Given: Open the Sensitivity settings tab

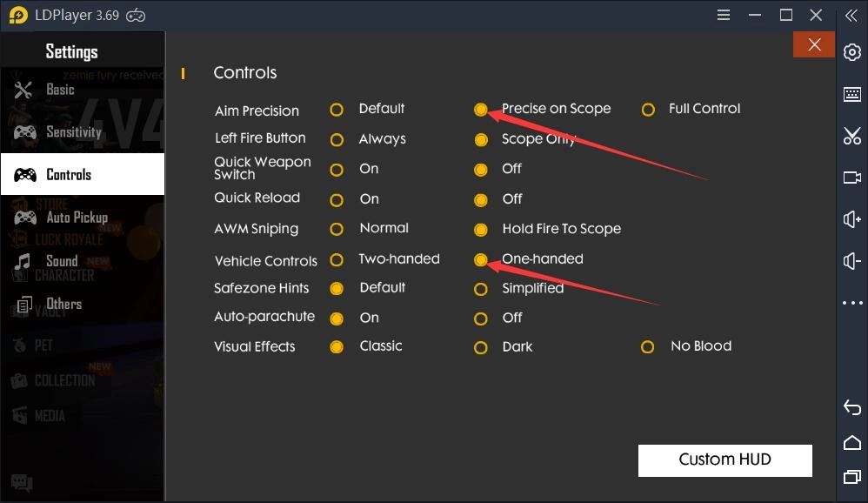Looking at the screenshot, I should [74, 132].
